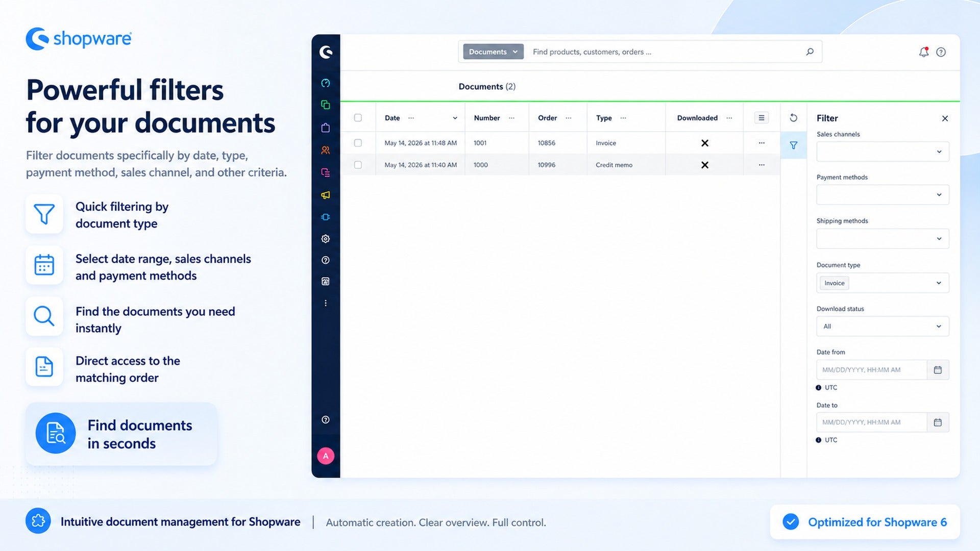This screenshot has height=551, width=980.
Task: Close the Filter panel
Action: [945, 118]
